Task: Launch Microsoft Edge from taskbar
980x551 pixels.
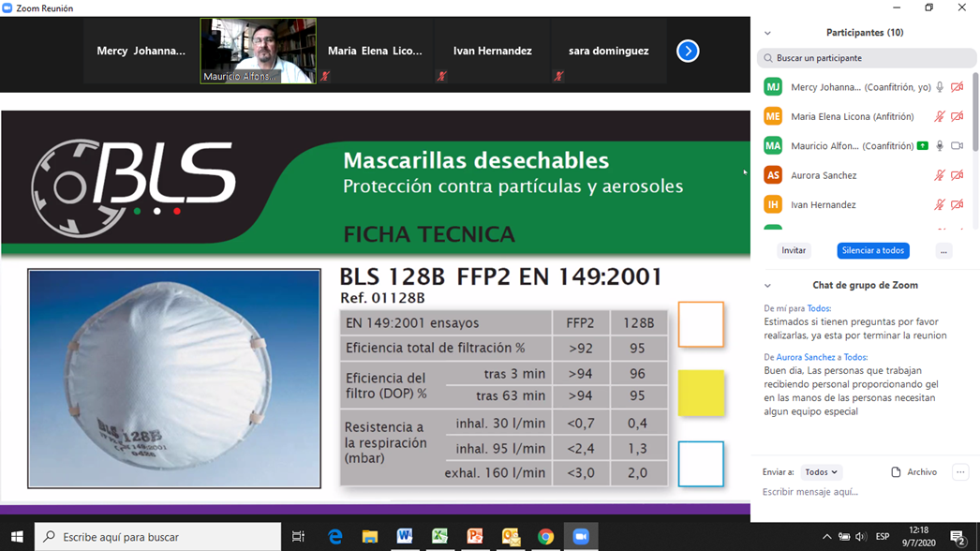Action: click(x=335, y=537)
